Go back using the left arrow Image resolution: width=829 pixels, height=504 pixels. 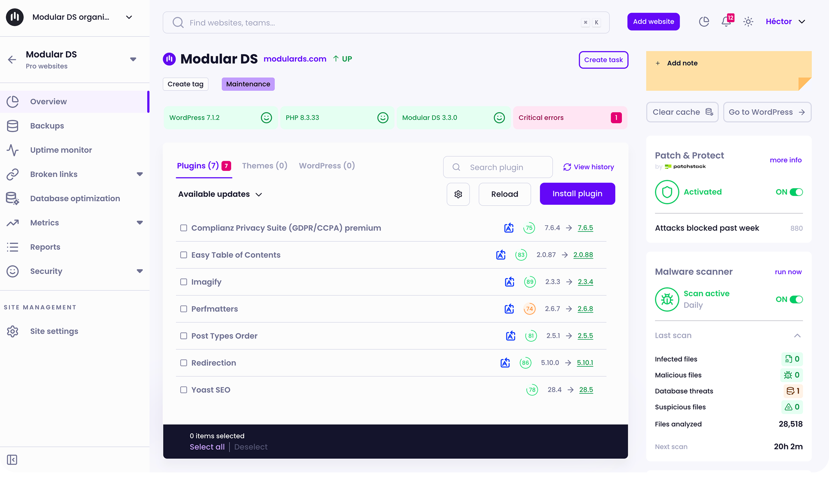point(12,60)
